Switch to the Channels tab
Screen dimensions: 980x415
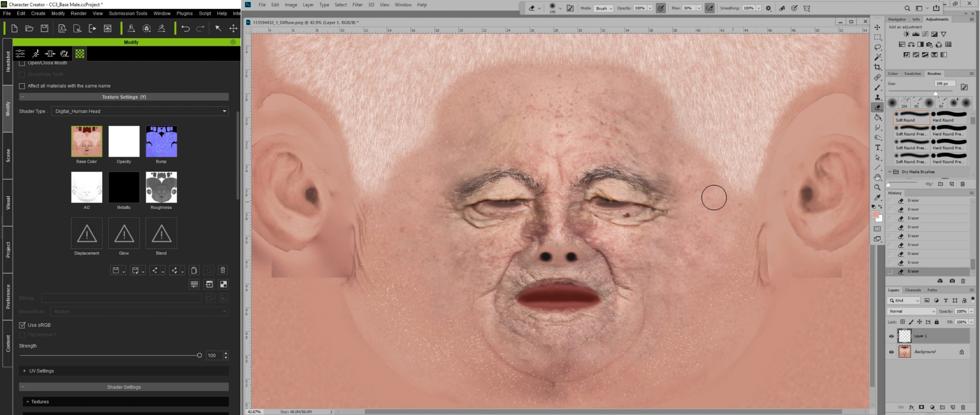click(913, 290)
